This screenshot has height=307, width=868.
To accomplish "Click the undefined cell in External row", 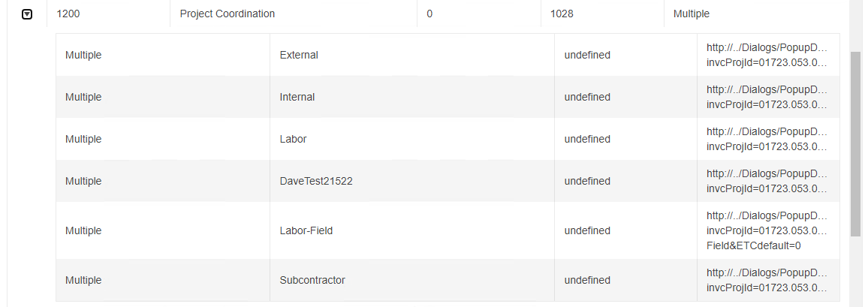I will 587,55.
